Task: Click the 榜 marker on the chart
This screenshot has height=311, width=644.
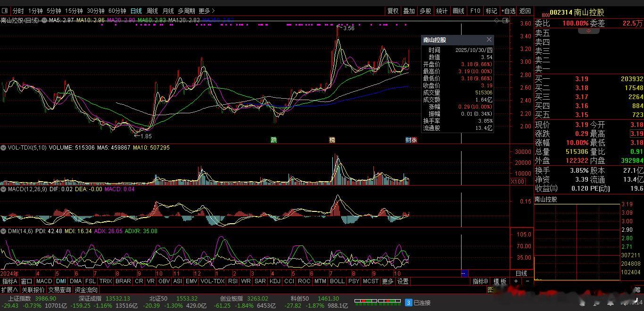Action: point(332,140)
